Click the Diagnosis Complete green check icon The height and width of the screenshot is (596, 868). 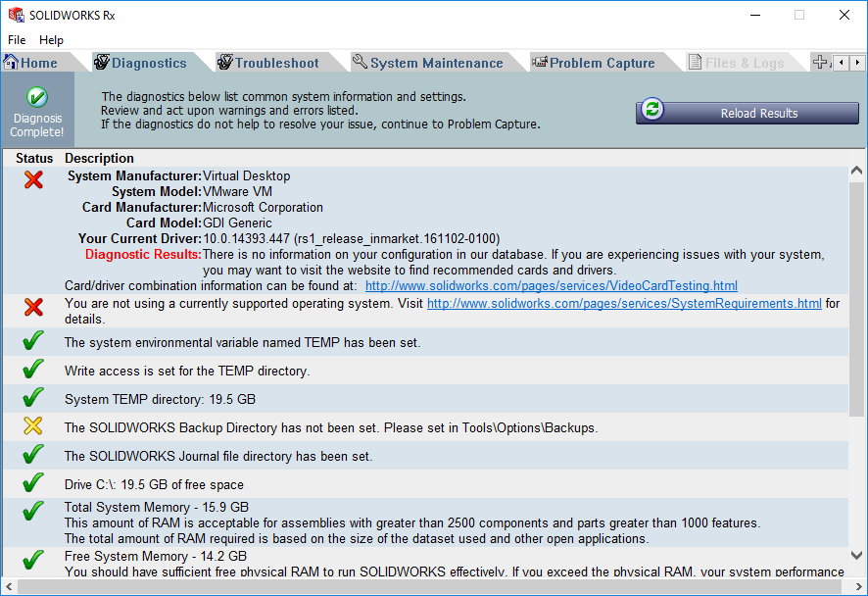[x=37, y=97]
